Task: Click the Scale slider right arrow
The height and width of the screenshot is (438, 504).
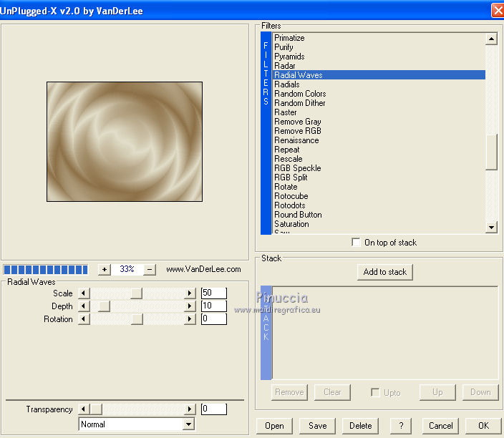Action: 190,293
